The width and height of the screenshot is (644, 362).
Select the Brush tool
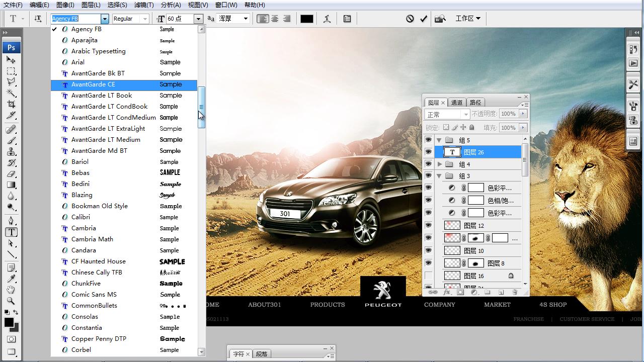click(x=11, y=141)
